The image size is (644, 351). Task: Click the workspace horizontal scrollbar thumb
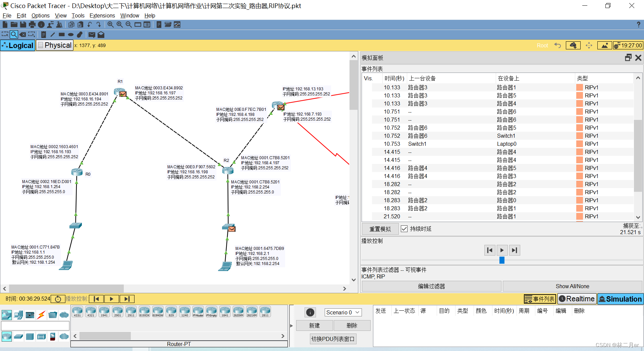click(x=66, y=289)
